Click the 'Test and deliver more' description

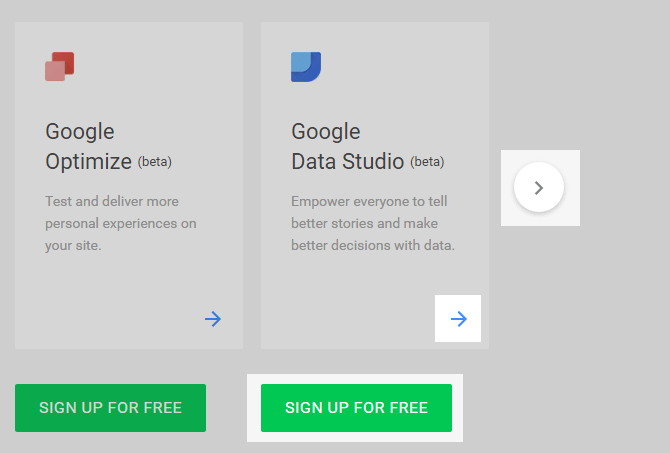coord(112,201)
